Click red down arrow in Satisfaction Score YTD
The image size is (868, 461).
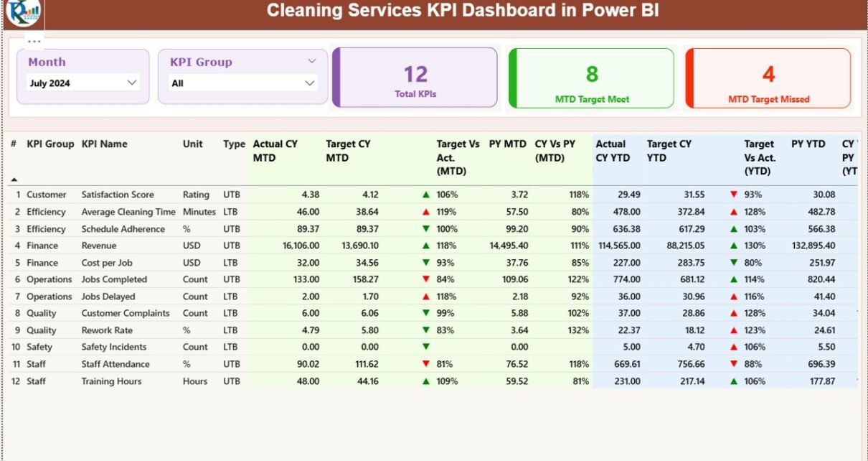click(x=733, y=195)
